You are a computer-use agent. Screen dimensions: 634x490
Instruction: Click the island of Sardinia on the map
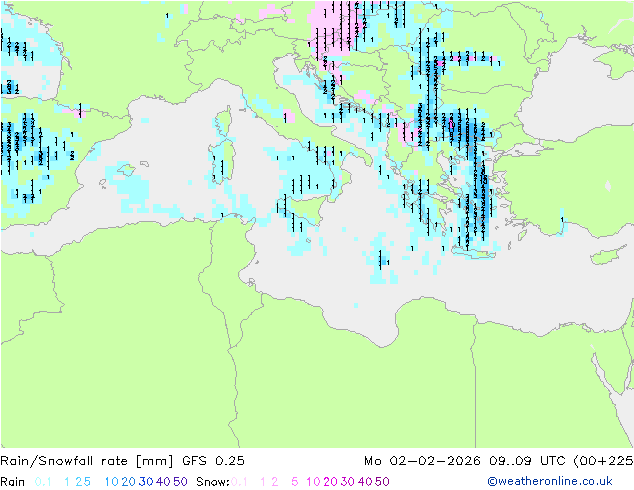[222, 160]
